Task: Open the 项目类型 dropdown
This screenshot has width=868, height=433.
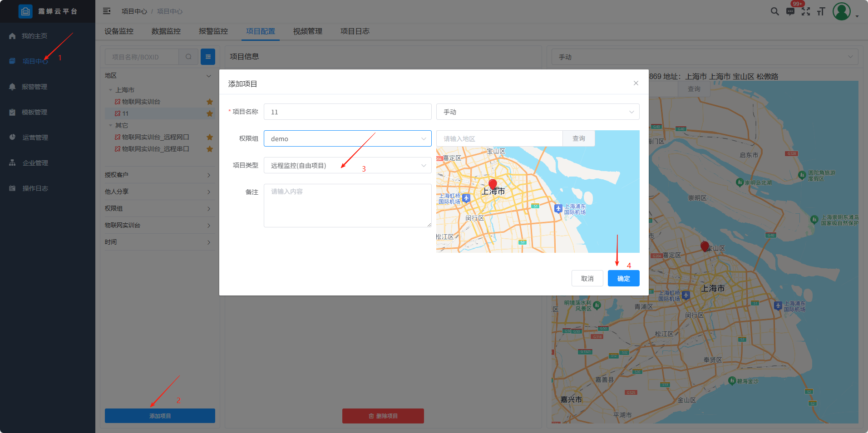Action: click(x=347, y=165)
